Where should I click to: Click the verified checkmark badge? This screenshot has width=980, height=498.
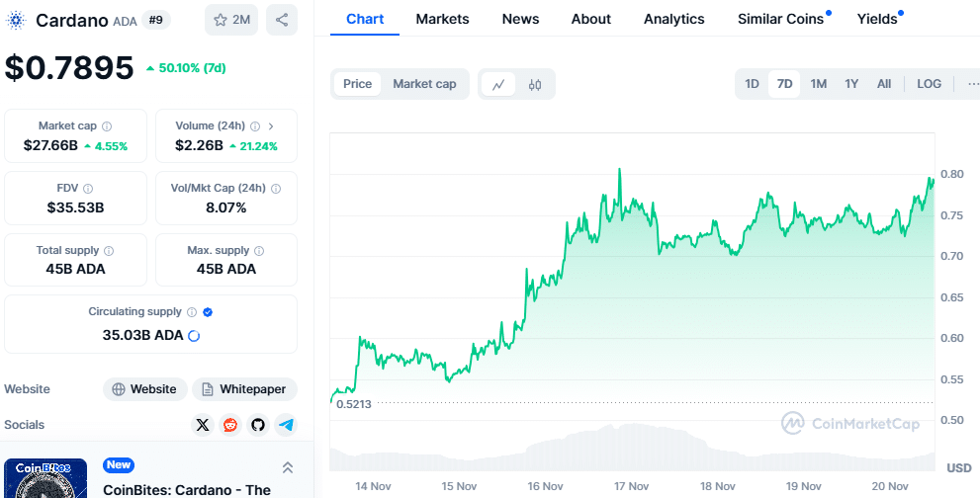[208, 312]
